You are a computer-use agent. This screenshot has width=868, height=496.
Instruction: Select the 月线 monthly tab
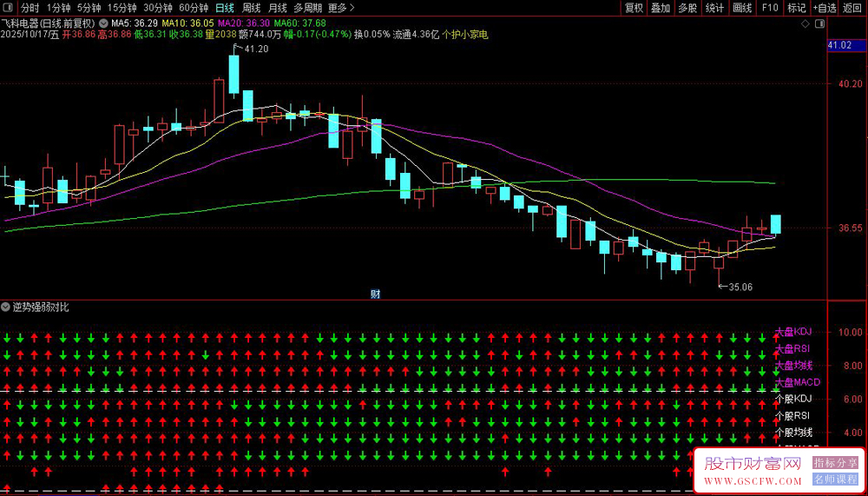[278, 8]
